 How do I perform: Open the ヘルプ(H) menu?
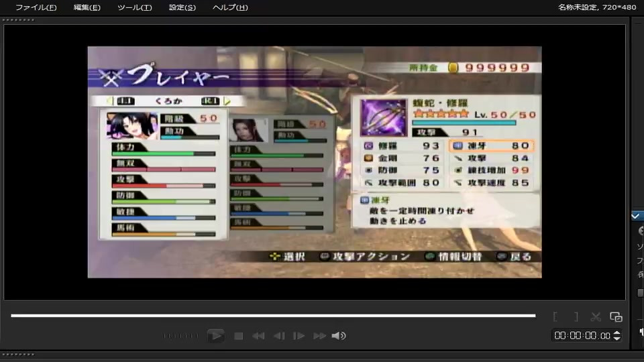click(230, 7)
